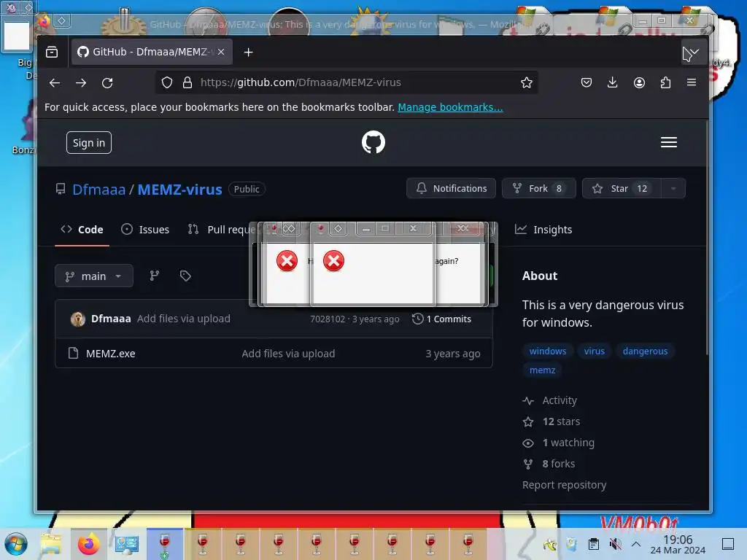Open the Firefox account icon

pos(639,82)
